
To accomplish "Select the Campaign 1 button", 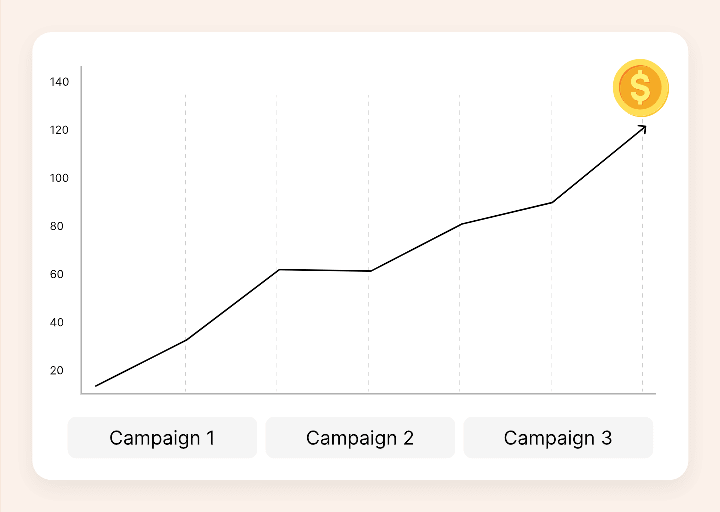I will [162, 438].
